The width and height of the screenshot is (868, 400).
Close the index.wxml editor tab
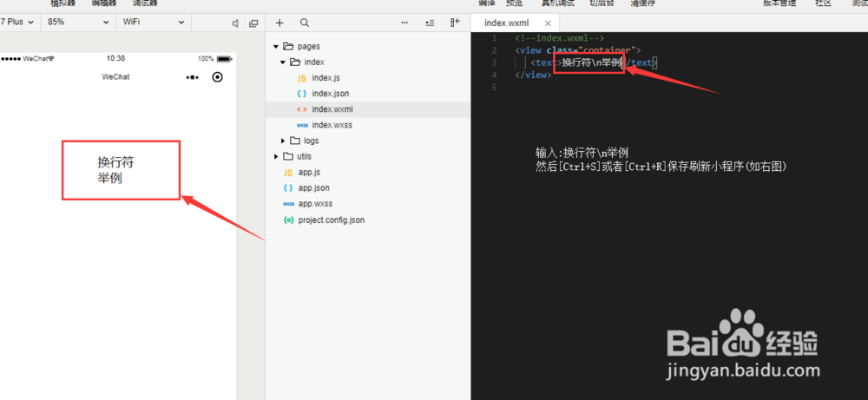[548, 23]
